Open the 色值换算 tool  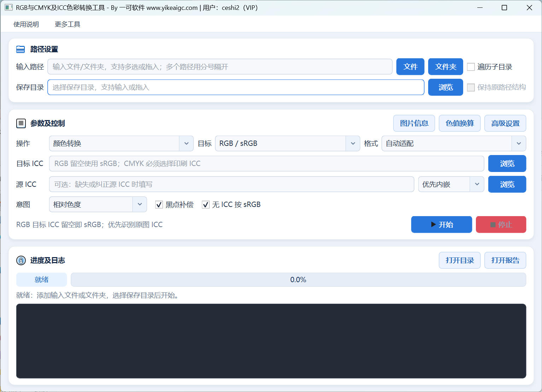coord(460,123)
